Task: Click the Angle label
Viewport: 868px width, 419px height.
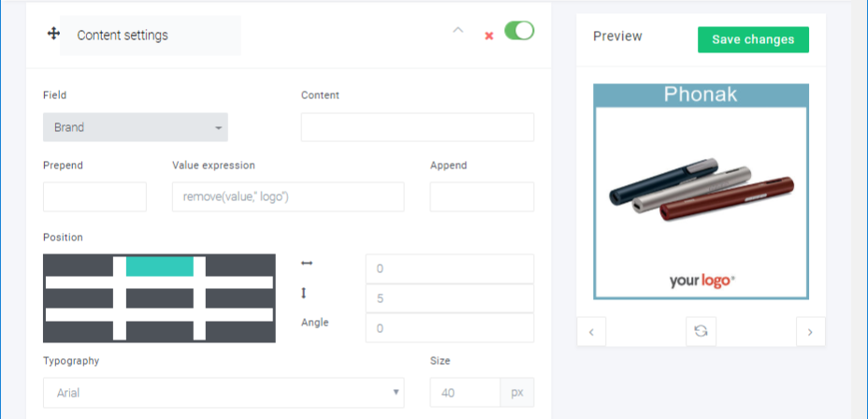Action: coord(315,322)
